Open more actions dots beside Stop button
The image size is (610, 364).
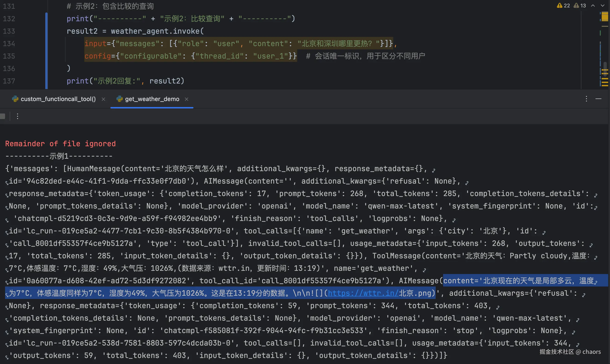pyautogui.click(x=17, y=116)
